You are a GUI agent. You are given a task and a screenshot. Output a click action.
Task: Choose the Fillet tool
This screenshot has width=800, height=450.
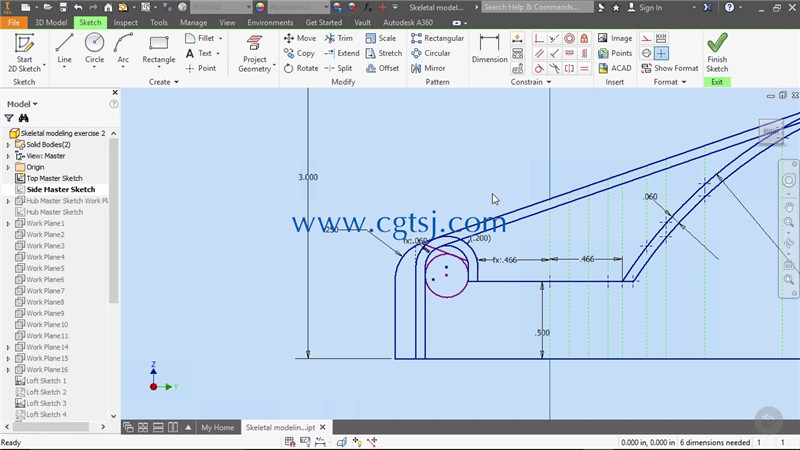click(x=201, y=38)
